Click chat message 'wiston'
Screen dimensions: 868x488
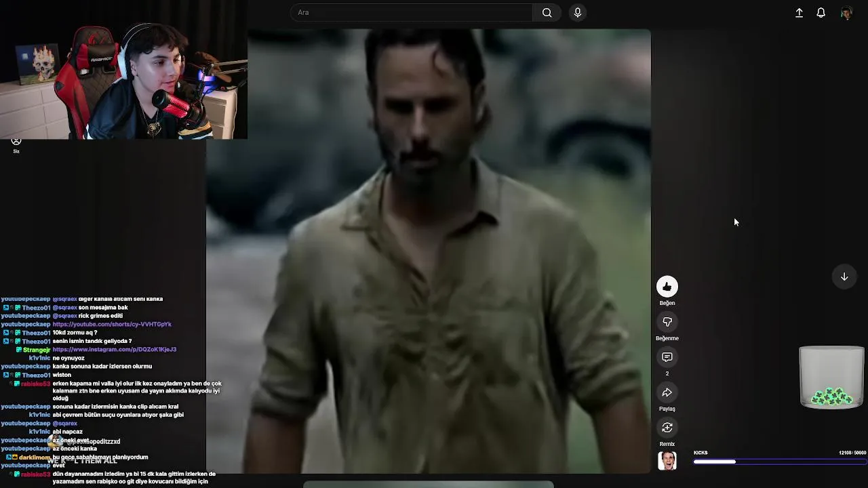[x=62, y=375]
